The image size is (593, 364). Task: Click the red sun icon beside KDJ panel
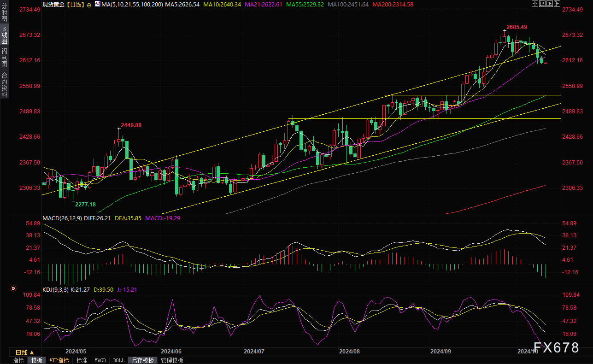point(13,289)
